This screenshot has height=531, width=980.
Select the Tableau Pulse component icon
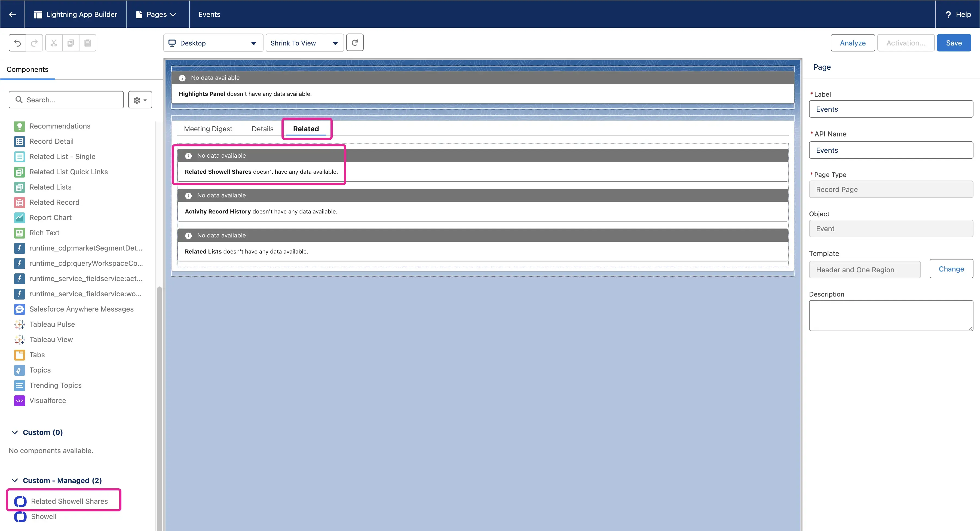[x=19, y=324]
